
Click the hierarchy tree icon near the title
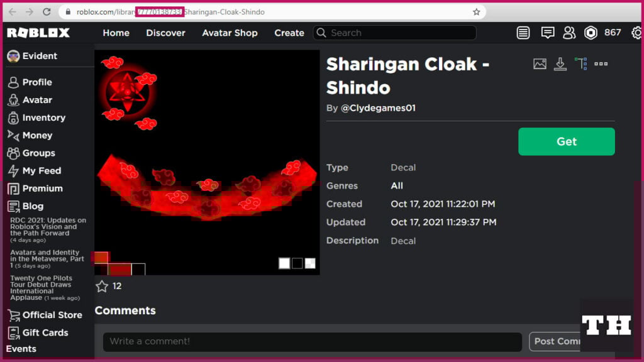tap(580, 63)
